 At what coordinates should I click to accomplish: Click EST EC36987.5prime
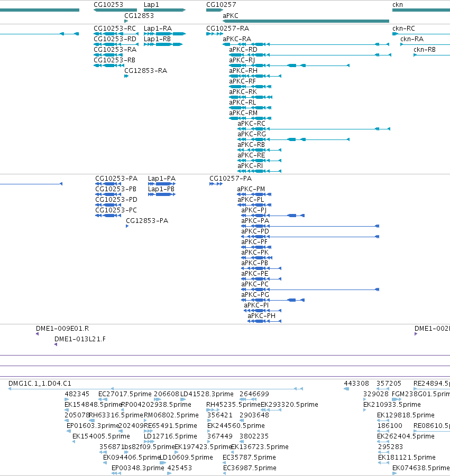[225, 473]
